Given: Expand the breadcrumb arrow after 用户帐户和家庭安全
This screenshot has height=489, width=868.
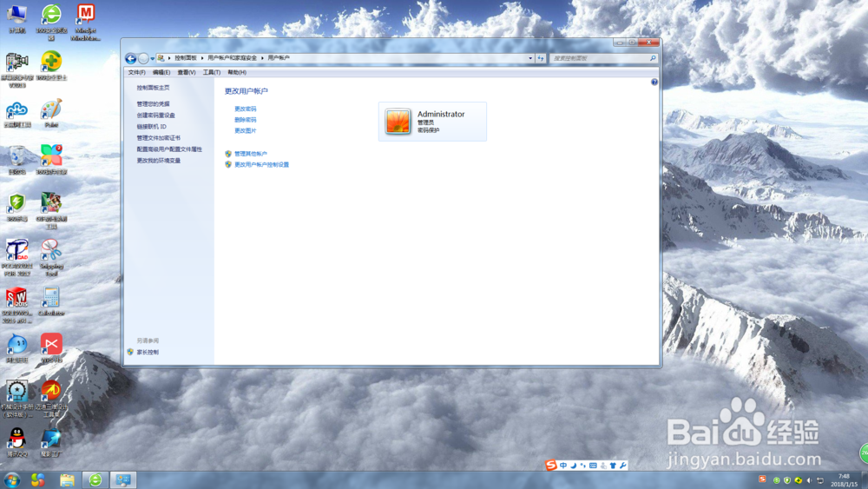Looking at the screenshot, I should pyautogui.click(x=262, y=57).
